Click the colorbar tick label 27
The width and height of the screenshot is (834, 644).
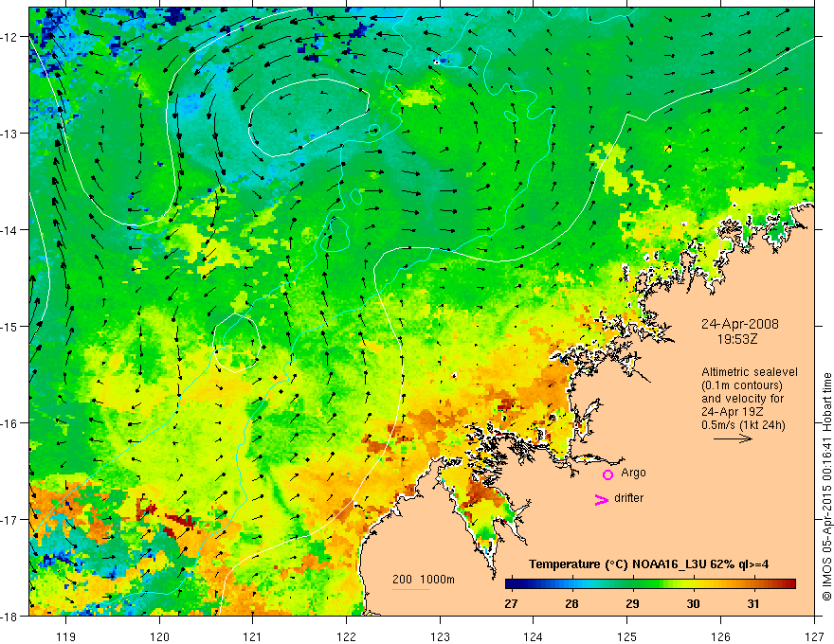click(511, 604)
